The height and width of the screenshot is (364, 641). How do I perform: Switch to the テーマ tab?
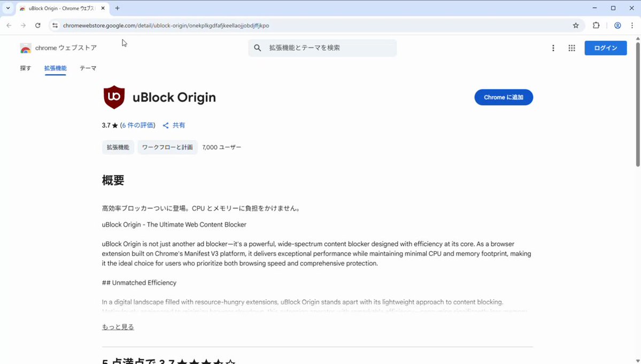pyautogui.click(x=88, y=68)
